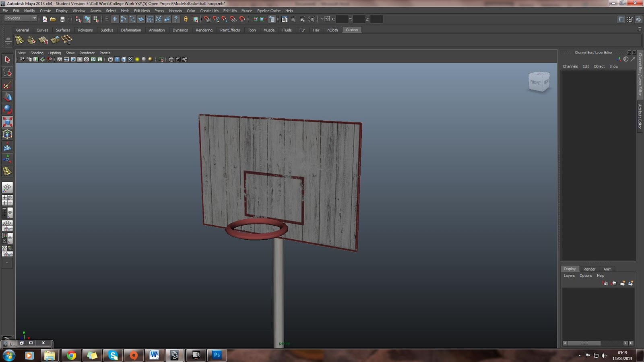Choose the Paint Selection brush tool
Viewport: 644px width, 362px height.
click(7, 85)
